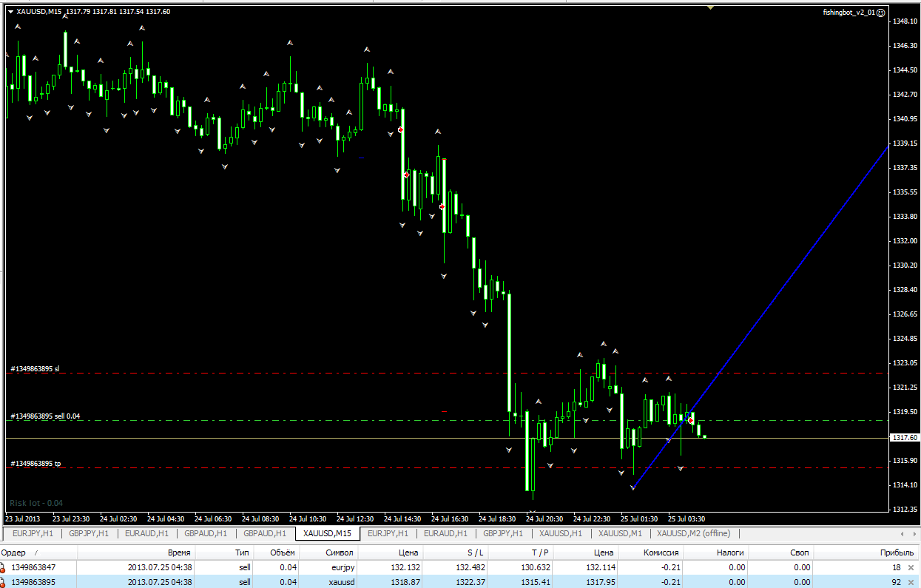Select order number 1349863847 in the table

click(33, 567)
